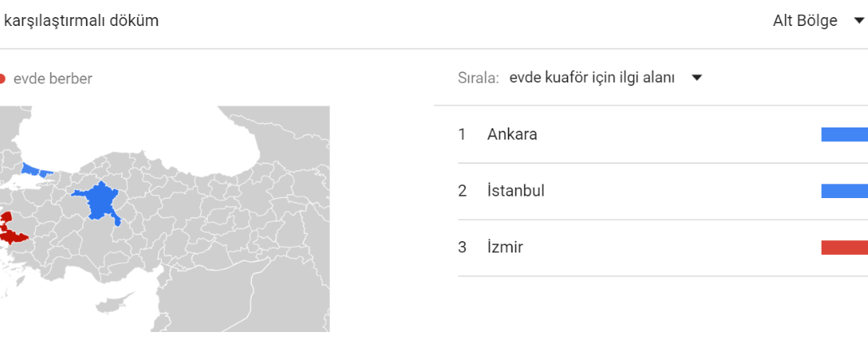Select the evde berber legend label
868x345 pixels.
click(x=53, y=79)
